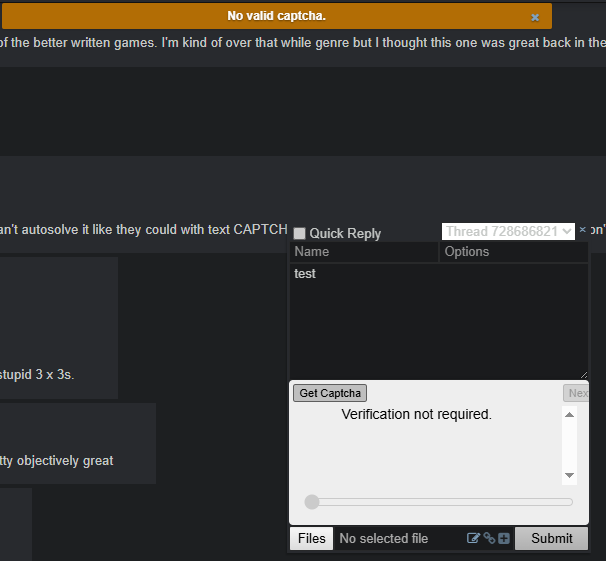Click the captcha slider handle

click(312, 502)
